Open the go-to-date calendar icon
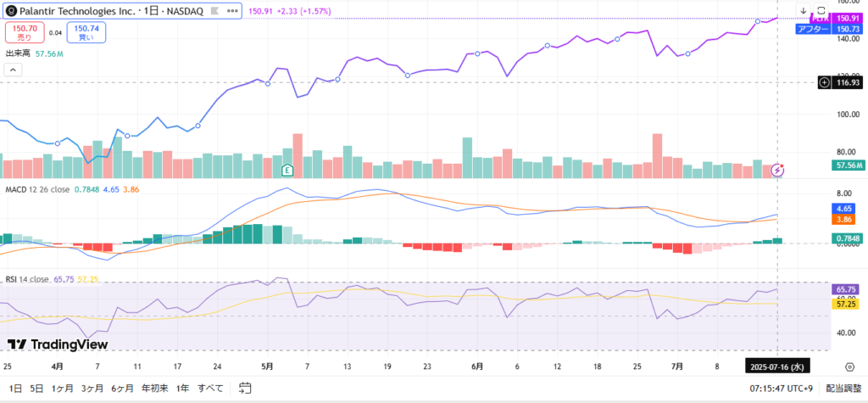 pos(245,388)
